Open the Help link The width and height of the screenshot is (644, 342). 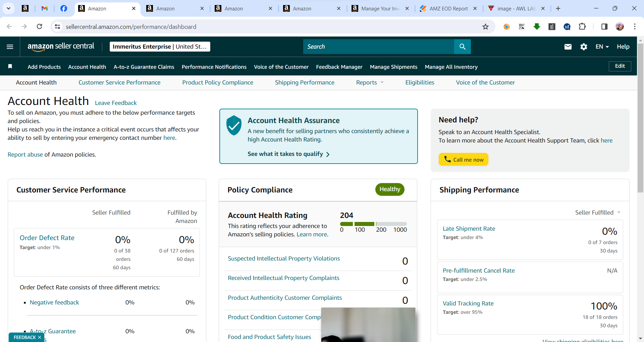tap(623, 47)
